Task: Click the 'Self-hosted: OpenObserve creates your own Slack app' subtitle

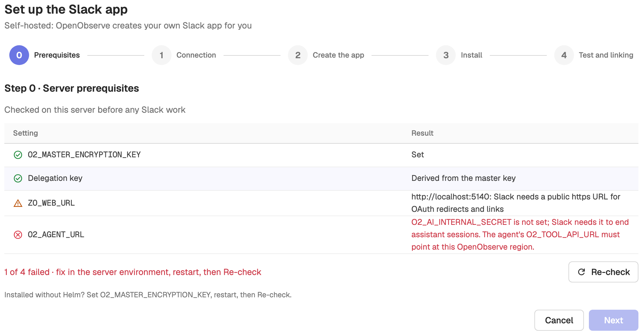Action: 128,25
